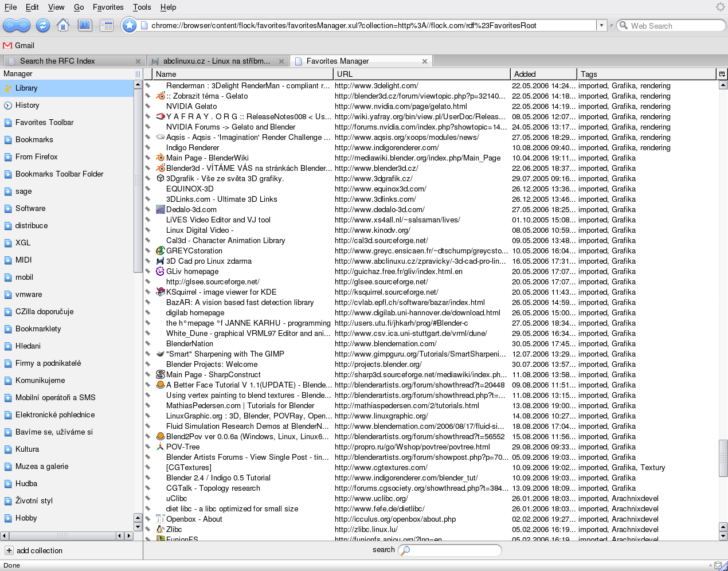
Task: Open the URL bar history dropdown
Action: point(601,26)
